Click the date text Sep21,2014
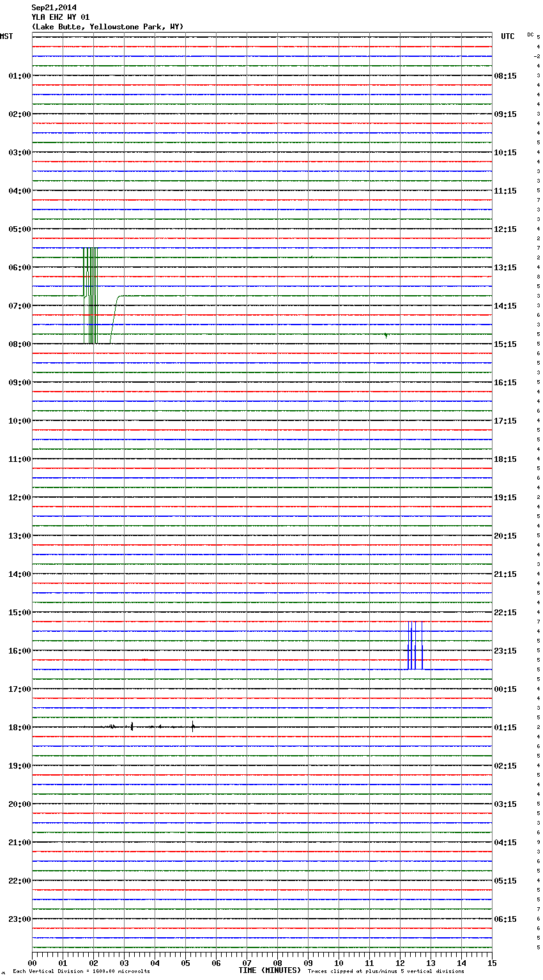This screenshot has height=980, width=543. 54,8
